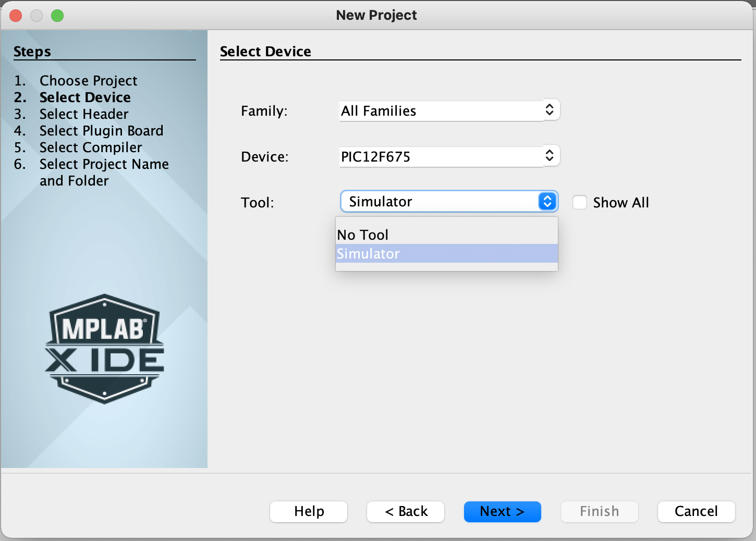Image resolution: width=756 pixels, height=541 pixels.
Task: Click the MPLAB X IDE logo
Action: (x=105, y=349)
